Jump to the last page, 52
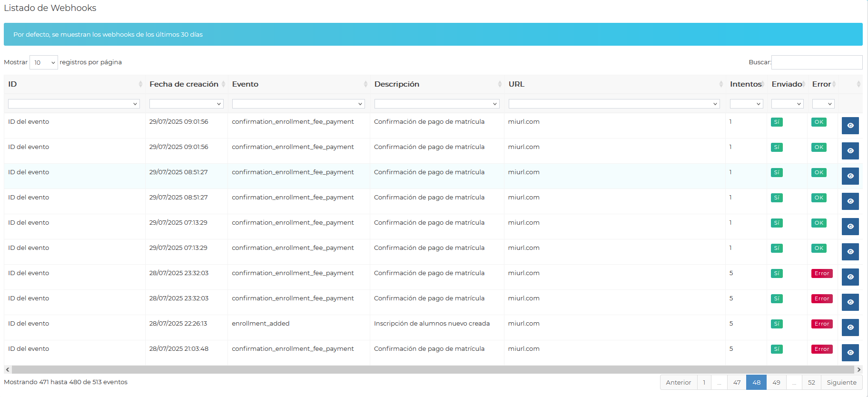868x397 pixels. point(811,382)
